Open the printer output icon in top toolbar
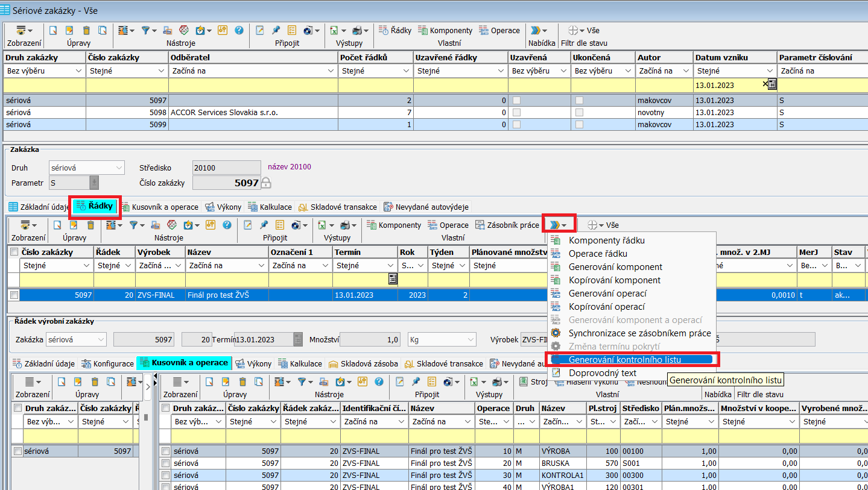The width and height of the screenshot is (868, 490). [x=357, y=30]
